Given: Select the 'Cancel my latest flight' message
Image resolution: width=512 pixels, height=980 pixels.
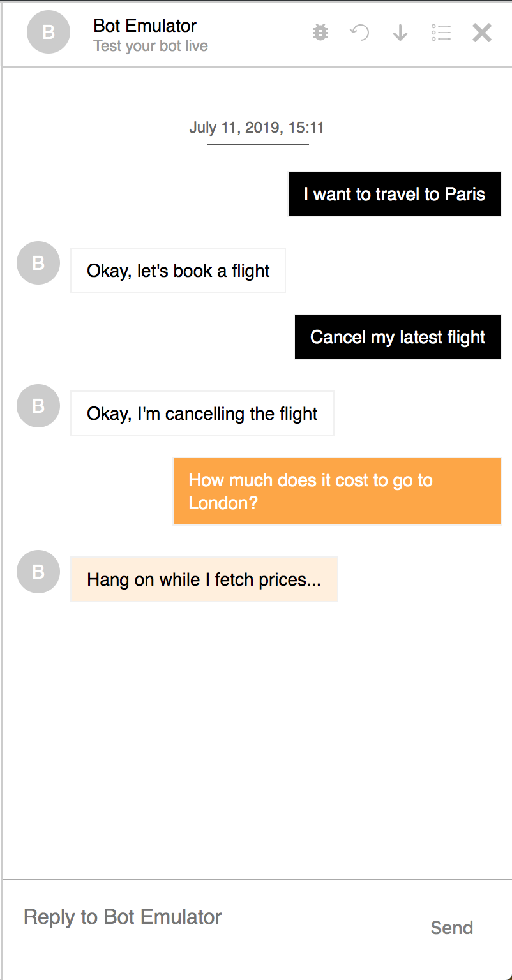Looking at the screenshot, I should click(398, 337).
